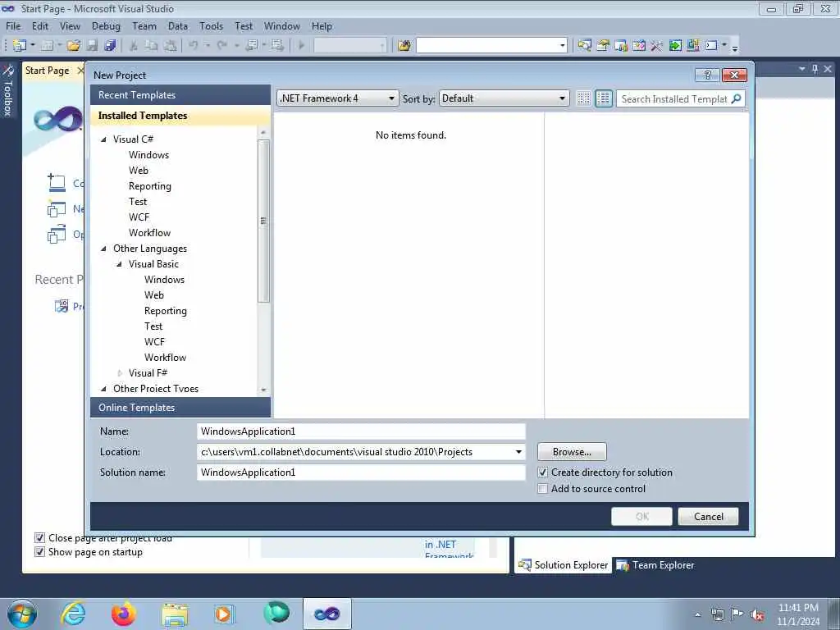This screenshot has height=630, width=840.
Task: Switch template list to medium icons view
Action: click(x=604, y=98)
